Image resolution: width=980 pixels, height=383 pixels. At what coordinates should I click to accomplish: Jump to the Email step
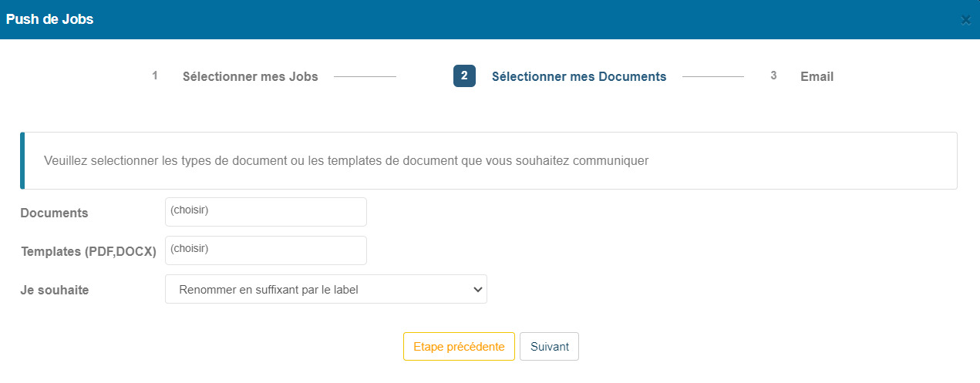(x=817, y=76)
